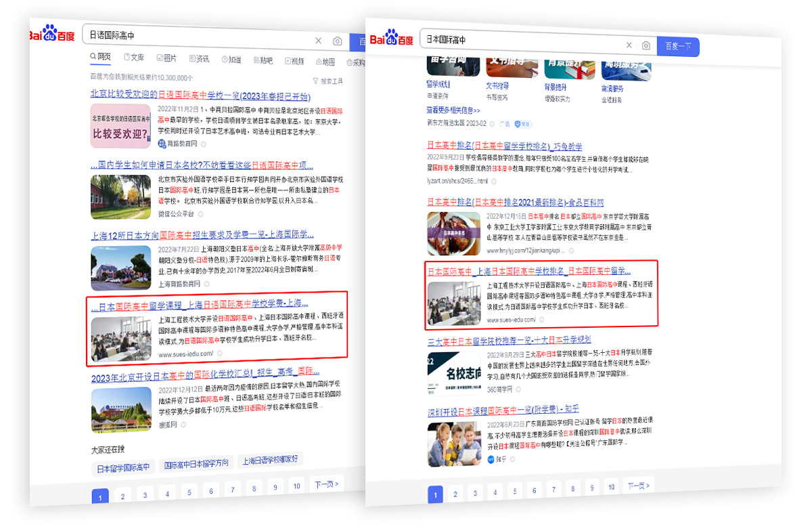Open the 北京比较受欢迎的日语国际高中 result link
Image resolution: width=812 pixels, height=531 pixels.
click(200, 95)
